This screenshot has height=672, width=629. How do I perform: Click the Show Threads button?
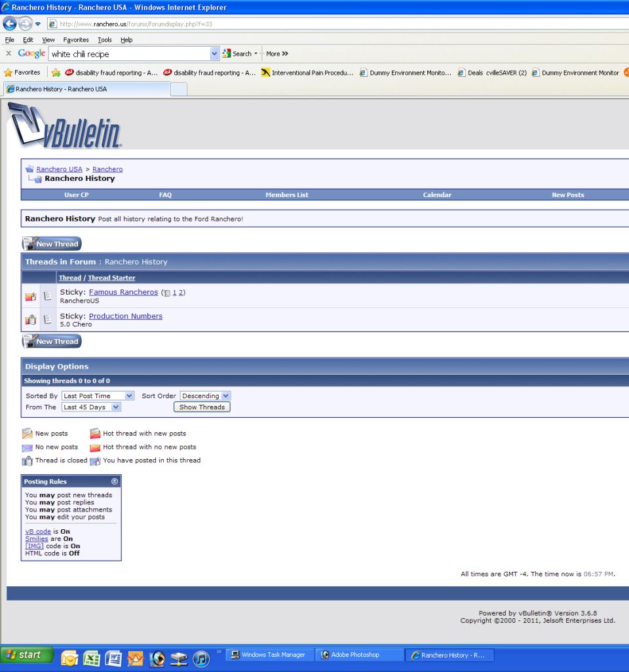(202, 407)
